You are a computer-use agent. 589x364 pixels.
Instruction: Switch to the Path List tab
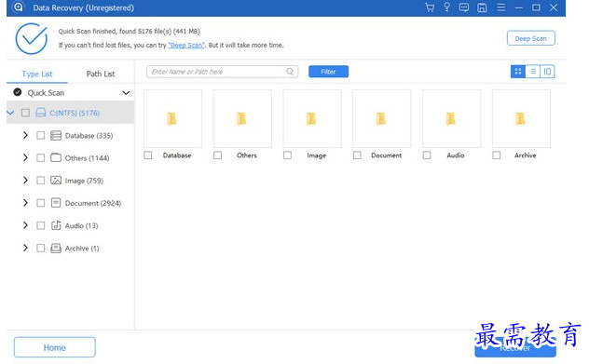[x=101, y=74]
